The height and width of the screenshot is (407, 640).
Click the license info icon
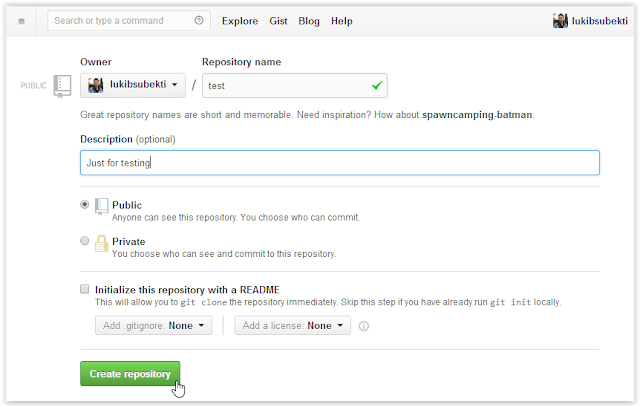pyautogui.click(x=363, y=326)
